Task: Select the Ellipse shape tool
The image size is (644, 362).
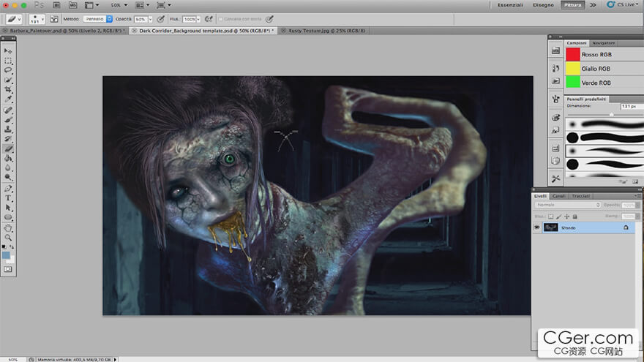Action: pyautogui.click(x=8, y=217)
